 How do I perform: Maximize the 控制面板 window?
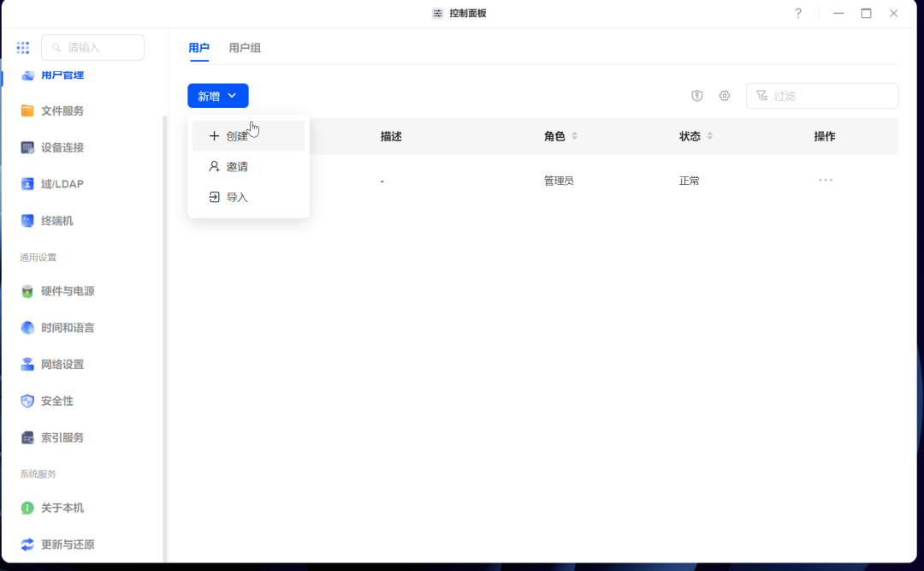(x=866, y=13)
